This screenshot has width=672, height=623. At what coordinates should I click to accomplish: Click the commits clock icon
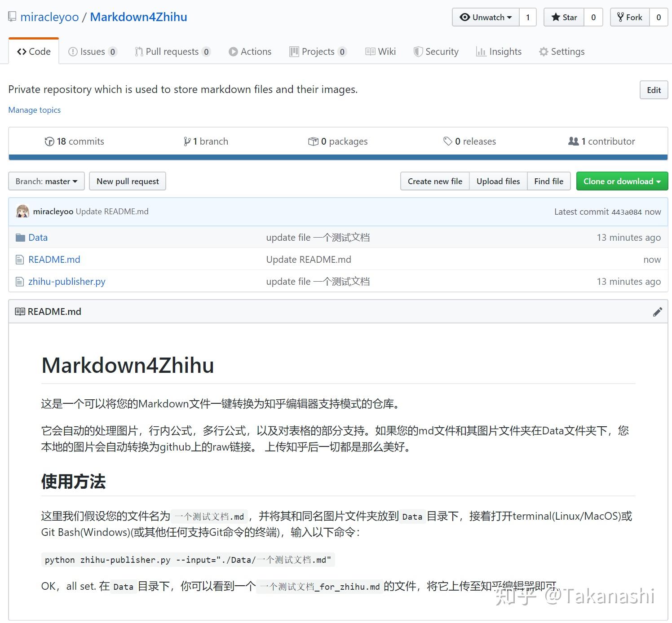[x=49, y=141]
